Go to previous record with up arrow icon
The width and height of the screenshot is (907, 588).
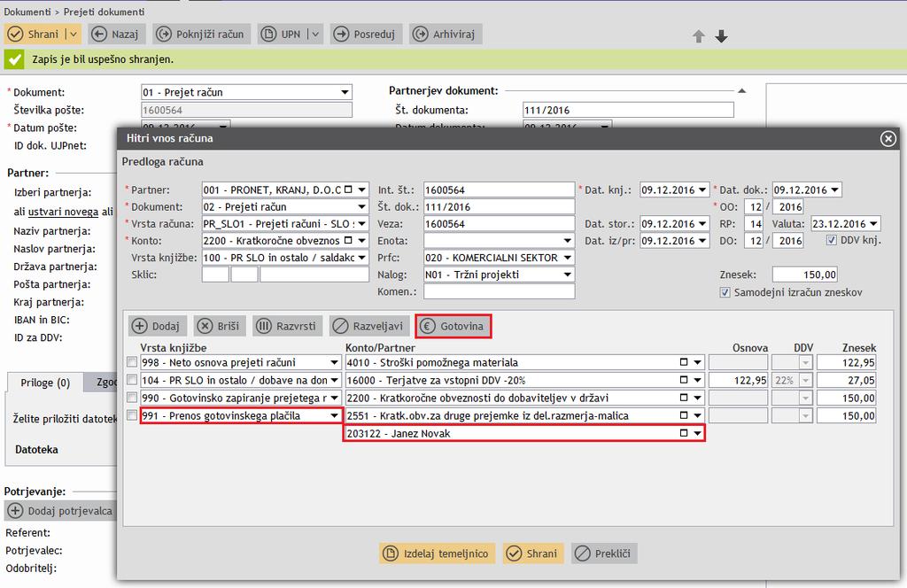(x=699, y=36)
